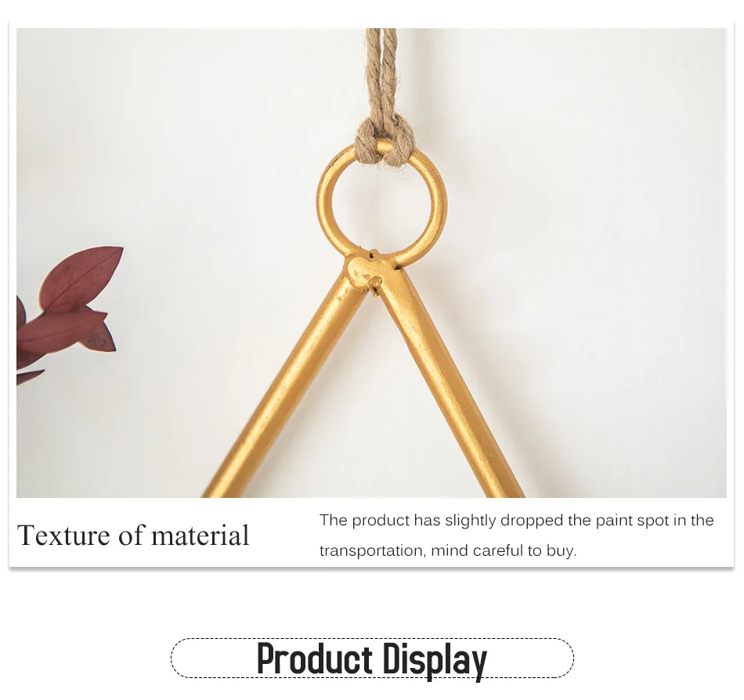Click the jute rope knot
Image resolution: width=744 pixels, height=700 pixels.
click(x=384, y=143)
